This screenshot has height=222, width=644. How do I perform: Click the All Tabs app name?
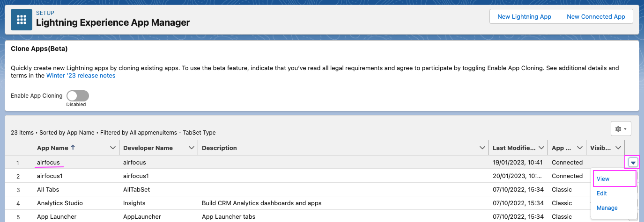tap(48, 190)
